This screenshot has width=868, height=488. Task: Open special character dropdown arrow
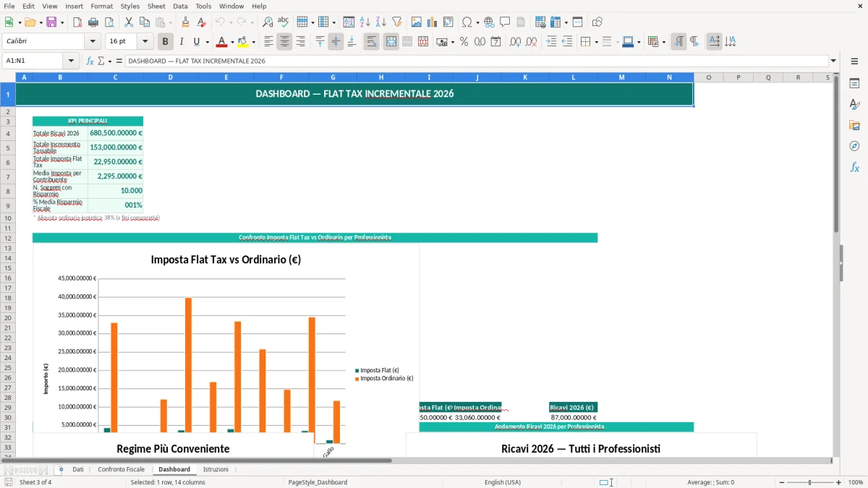(x=477, y=22)
